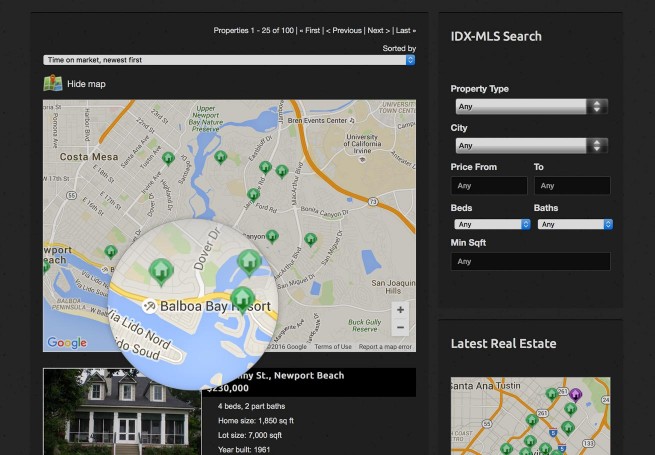Click the Google logo on the map
Screen dimensions: 655x455
point(67,343)
